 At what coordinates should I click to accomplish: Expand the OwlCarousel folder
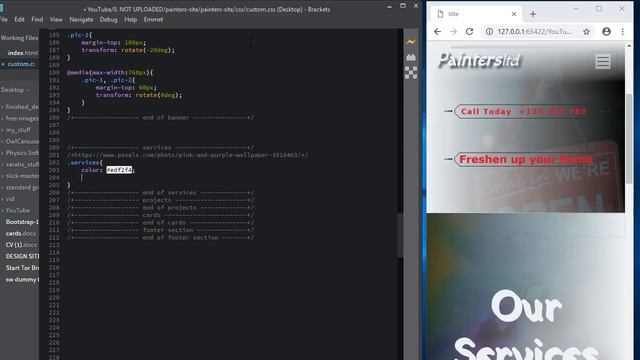[x=22, y=141]
